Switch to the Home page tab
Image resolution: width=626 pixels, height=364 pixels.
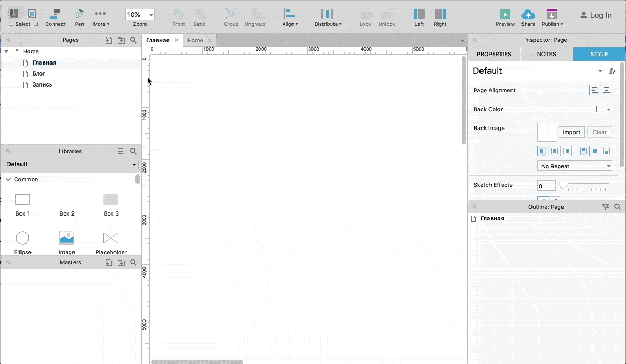[195, 40]
